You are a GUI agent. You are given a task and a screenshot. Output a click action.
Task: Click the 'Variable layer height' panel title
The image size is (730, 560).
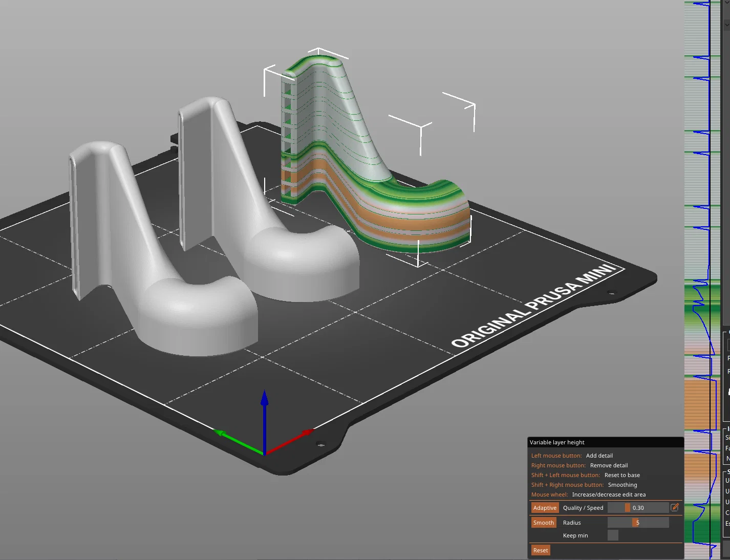click(x=557, y=442)
